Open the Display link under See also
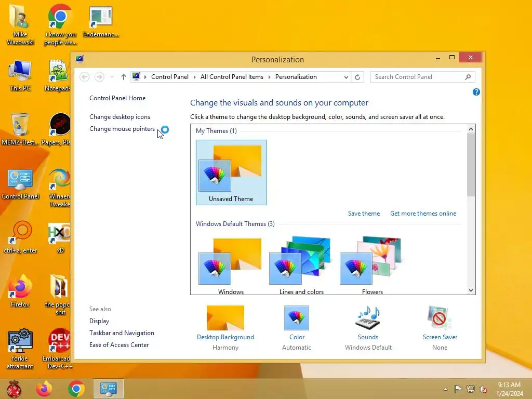This screenshot has height=399, width=532. click(99, 321)
